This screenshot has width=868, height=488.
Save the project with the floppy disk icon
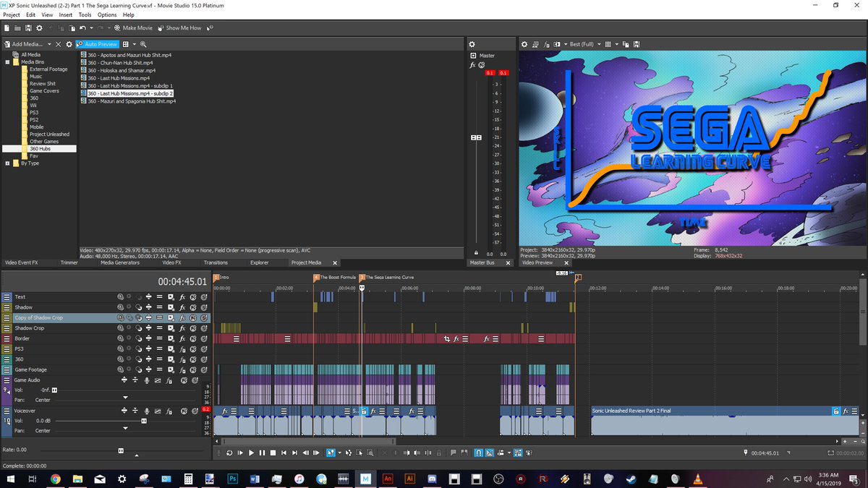pyautogui.click(x=28, y=28)
